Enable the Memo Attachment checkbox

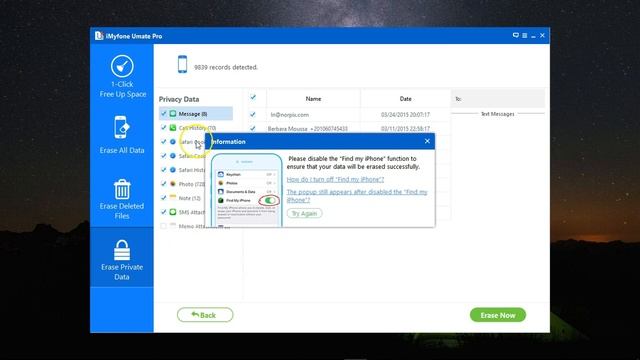tap(163, 226)
